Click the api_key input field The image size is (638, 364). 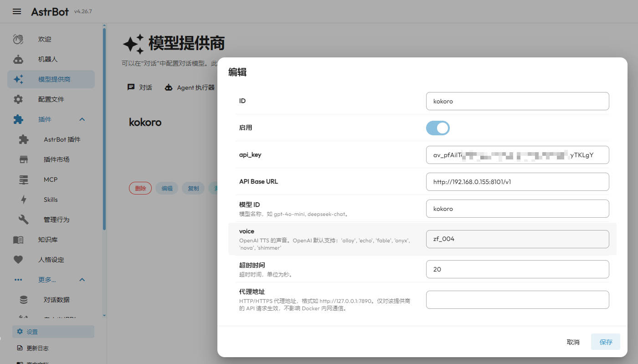[x=517, y=155]
